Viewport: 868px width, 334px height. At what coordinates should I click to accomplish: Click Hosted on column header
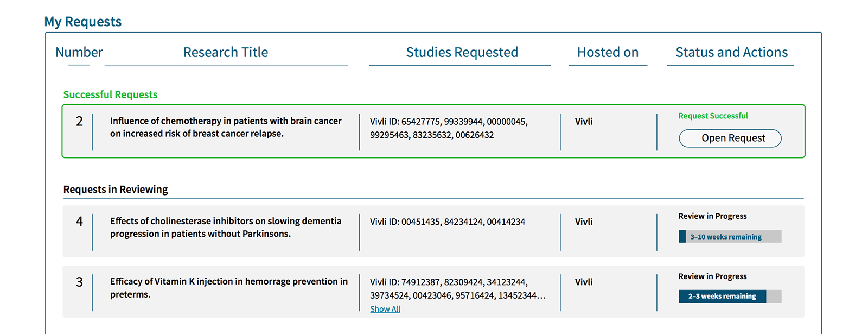[608, 52]
